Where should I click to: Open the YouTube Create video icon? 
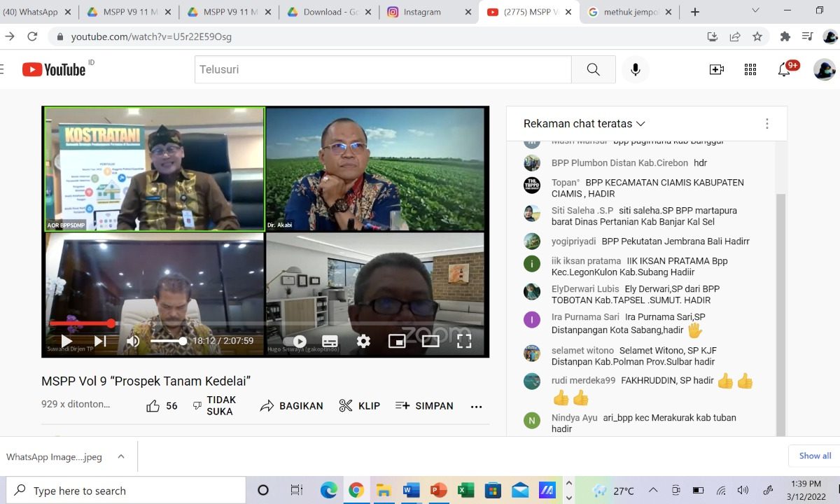(716, 69)
